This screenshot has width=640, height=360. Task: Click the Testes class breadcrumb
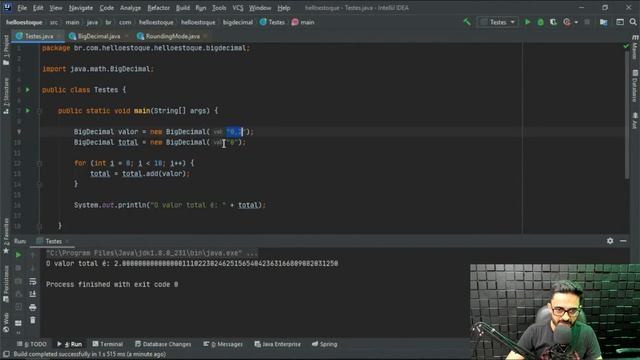(272, 22)
